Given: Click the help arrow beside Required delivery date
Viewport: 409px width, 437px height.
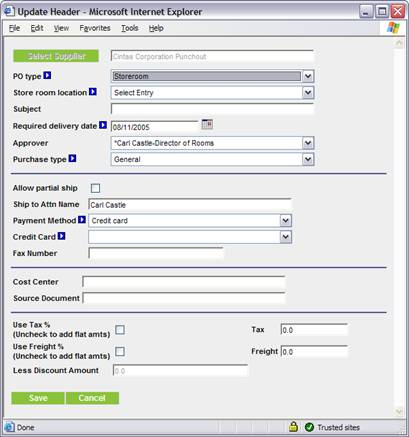Looking at the screenshot, I should tap(103, 125).
